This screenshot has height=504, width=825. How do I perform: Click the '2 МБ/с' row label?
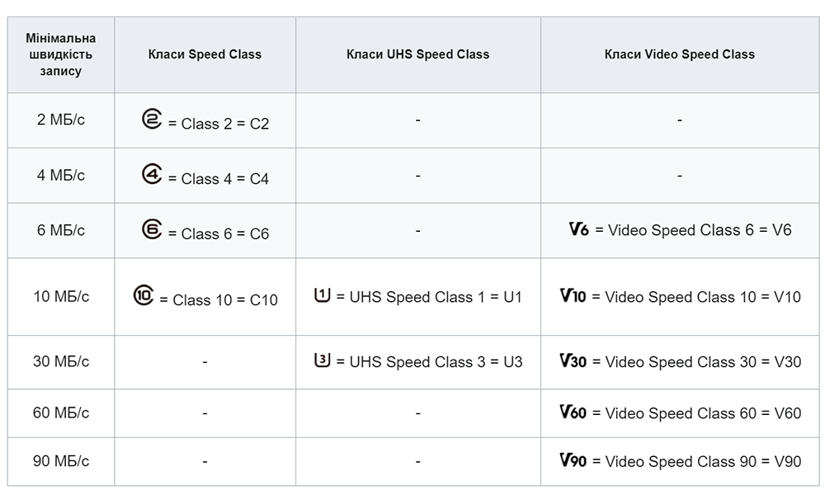61,120
